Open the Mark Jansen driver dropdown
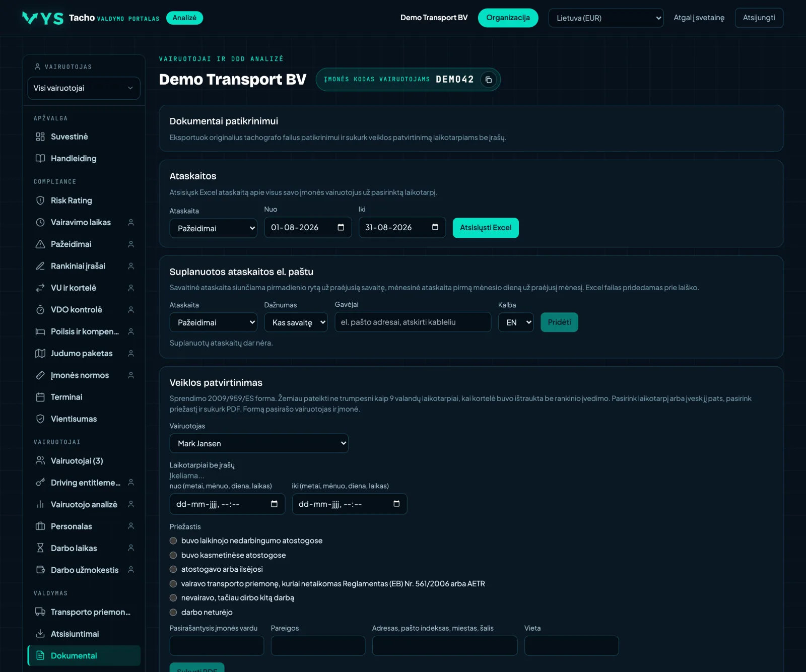 click(x=259, y=443)
